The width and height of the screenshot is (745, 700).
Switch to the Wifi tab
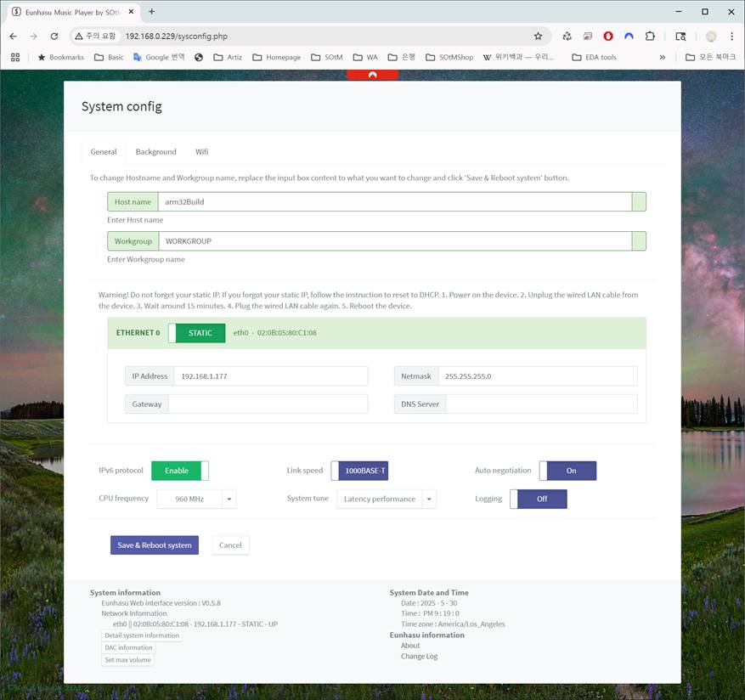[x=201, y=152]
